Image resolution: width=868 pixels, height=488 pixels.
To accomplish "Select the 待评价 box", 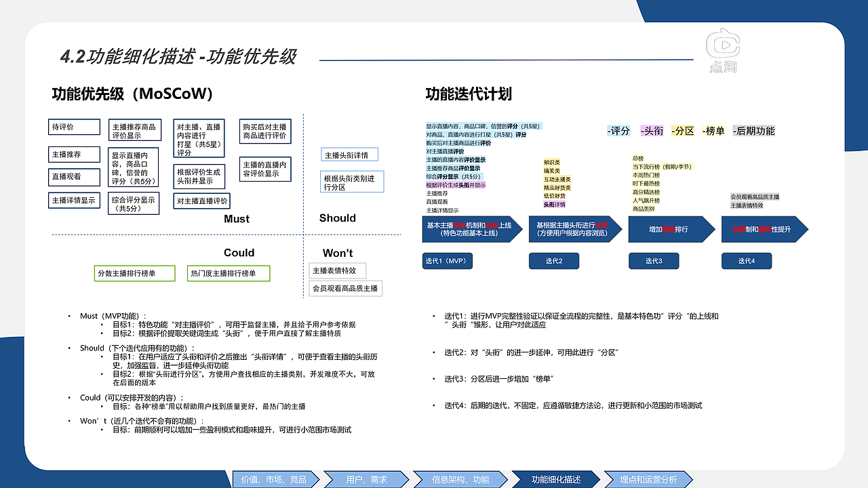I will [74, 127].
